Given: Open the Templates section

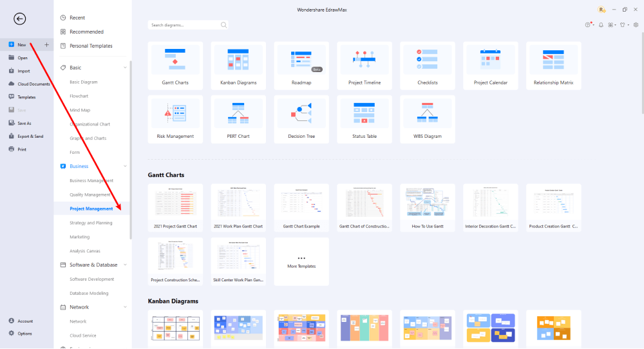Looking at the screenshot, I should pyautogui.click(x=26, y=97).
